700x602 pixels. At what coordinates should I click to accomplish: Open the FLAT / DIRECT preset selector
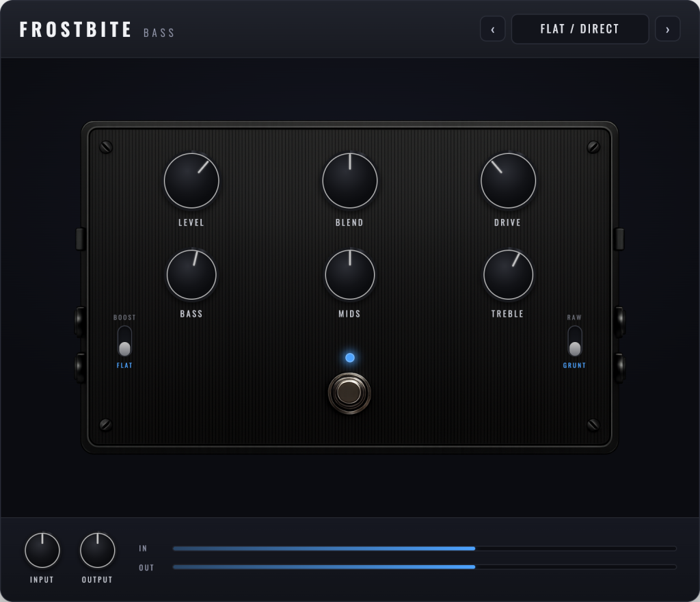(580, 29)
